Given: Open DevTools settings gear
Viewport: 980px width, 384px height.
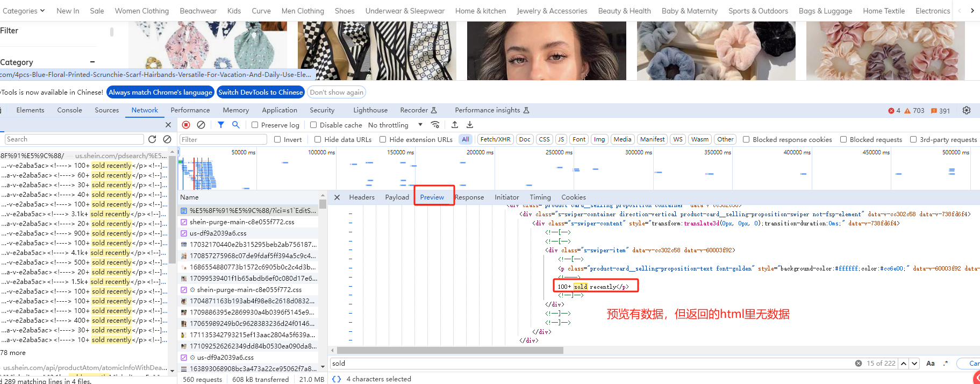Looking at the screenshot, I should pyautogui.click(x=967, y=110).
